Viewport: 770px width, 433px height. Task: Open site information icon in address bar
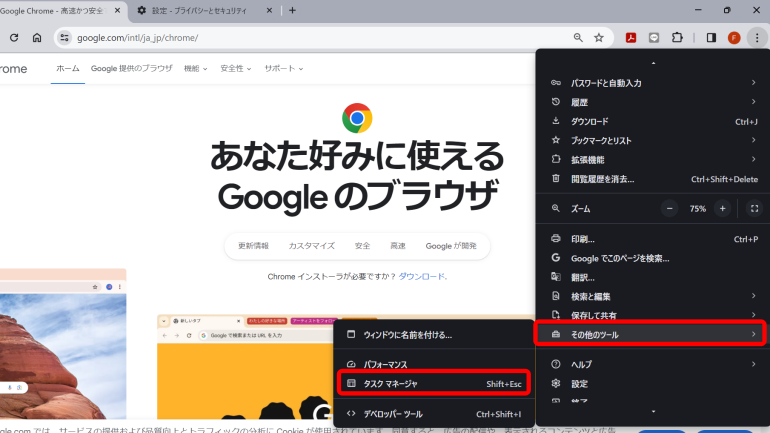[x=64, y=38]
